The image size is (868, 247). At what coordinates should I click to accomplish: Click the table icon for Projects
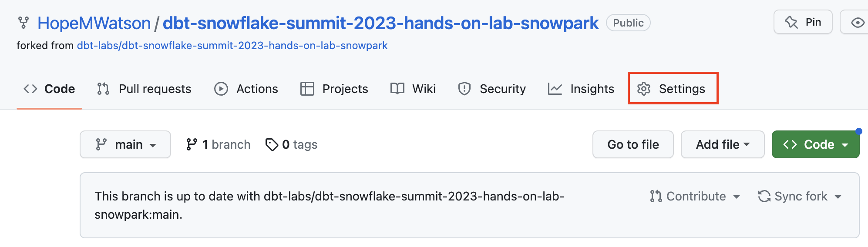(307, 89)
